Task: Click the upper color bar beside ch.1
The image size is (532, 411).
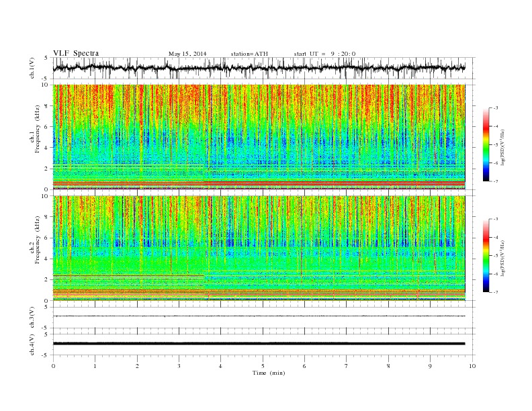Action: (x=486, y=145)
